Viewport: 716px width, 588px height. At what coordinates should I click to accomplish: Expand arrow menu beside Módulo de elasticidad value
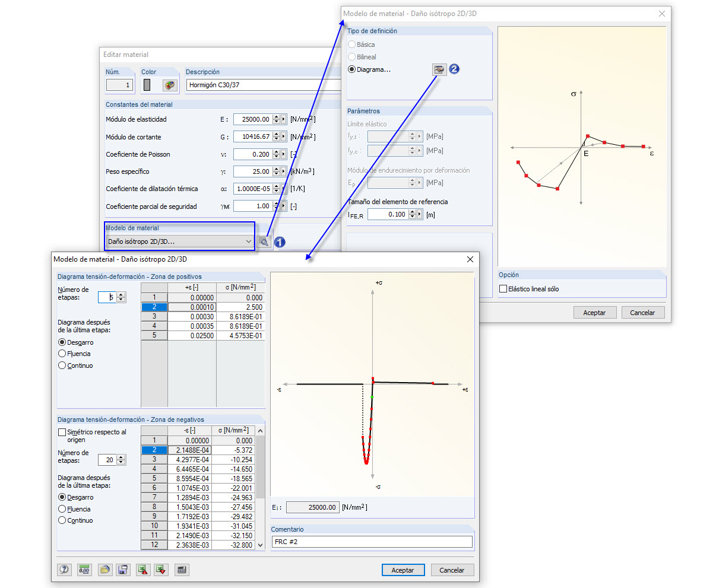coord(284,119)
